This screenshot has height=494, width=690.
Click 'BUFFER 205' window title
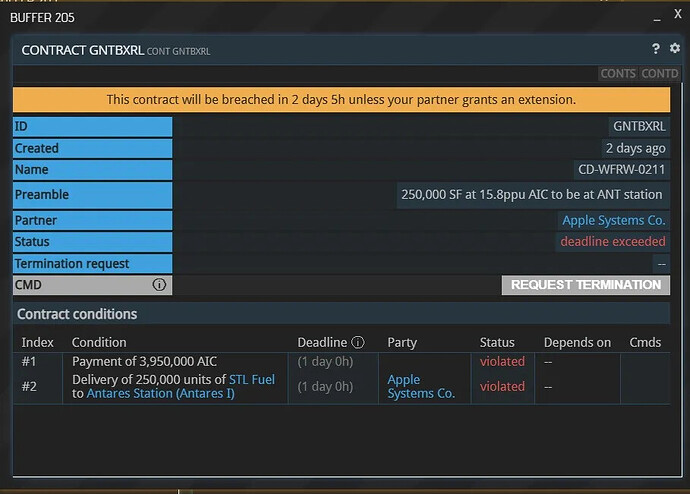click(x=42, y=18)
